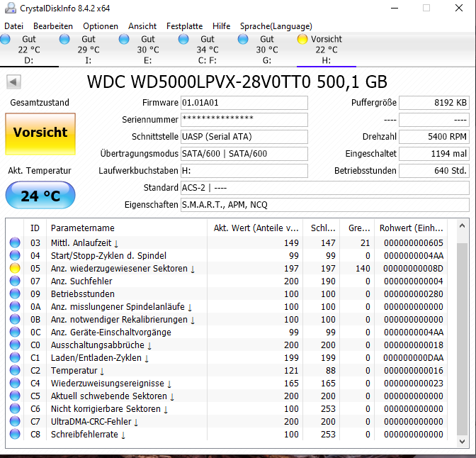Open the Datei menu
Screen dimensions: 476x458
pyautogui.click(x=13, y=26)
